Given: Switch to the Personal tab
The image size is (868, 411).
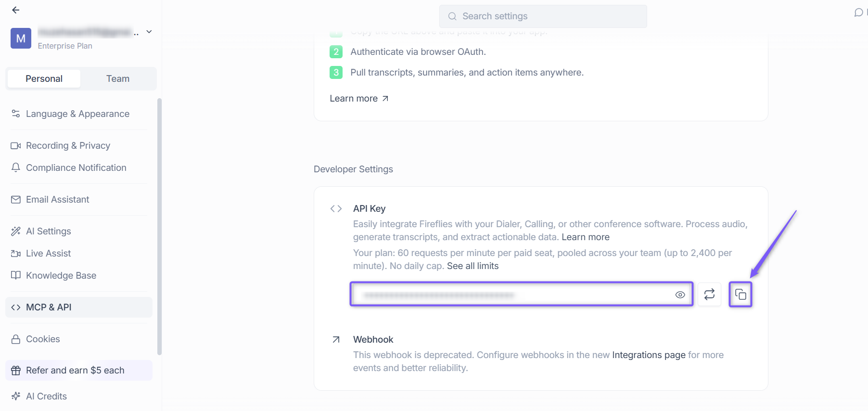Looking at the screenshot, I should click(x=44, y=78).
